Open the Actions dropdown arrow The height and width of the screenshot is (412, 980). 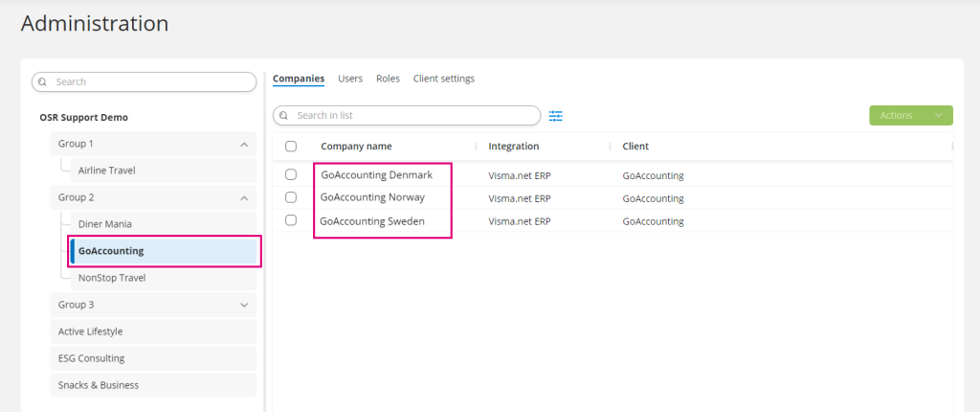pyautogui.click(x=938, y=115)
